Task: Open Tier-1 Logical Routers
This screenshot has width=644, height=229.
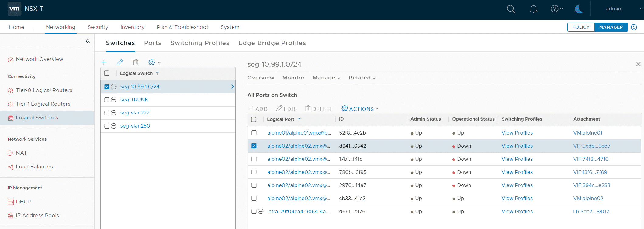Action: pos(43,104)
